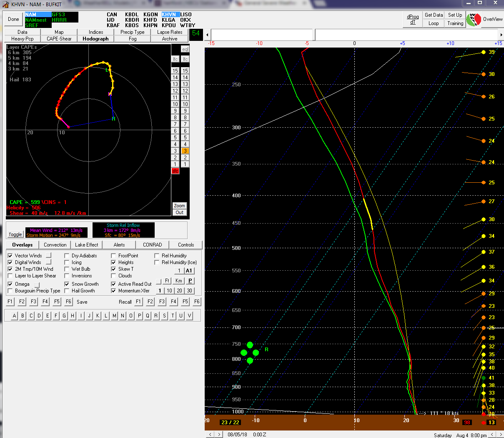Enable the Icing checkbox

(67, 262)
